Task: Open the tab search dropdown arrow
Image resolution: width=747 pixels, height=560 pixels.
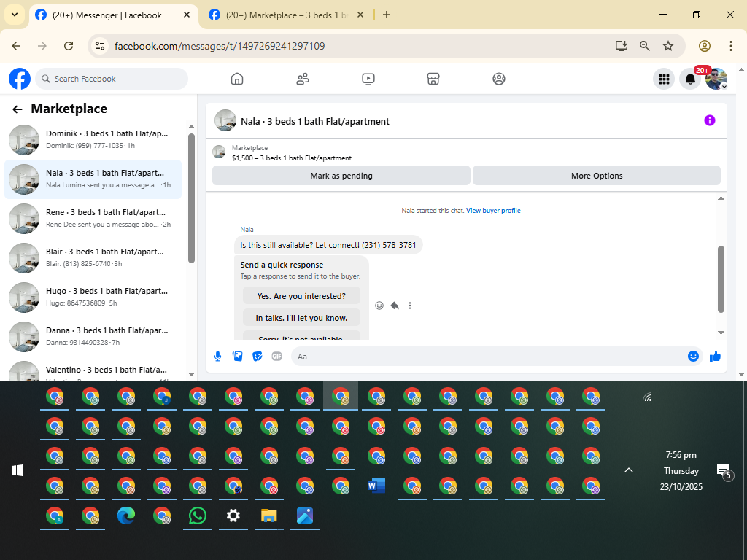Action: 15,15
